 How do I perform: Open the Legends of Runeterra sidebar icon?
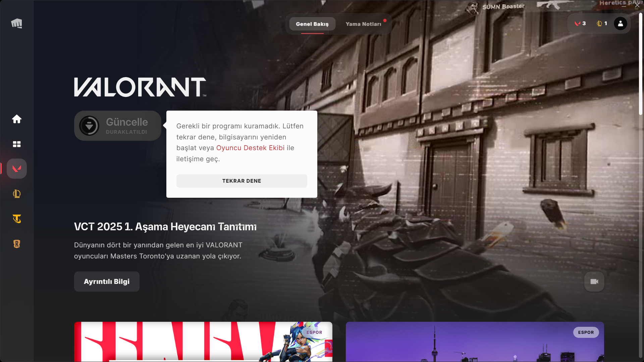point(17,244)
